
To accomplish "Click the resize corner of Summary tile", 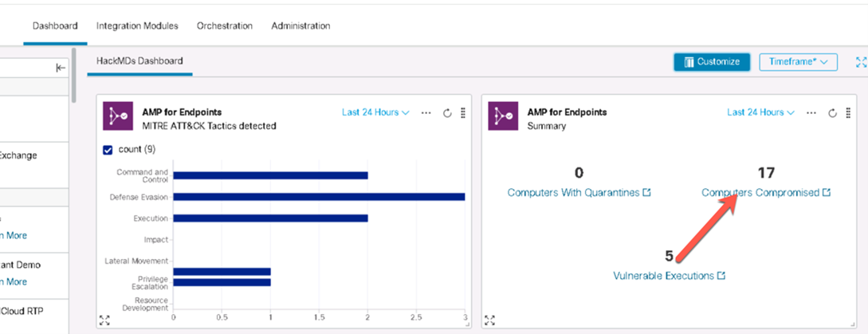I will pos(853,325).
